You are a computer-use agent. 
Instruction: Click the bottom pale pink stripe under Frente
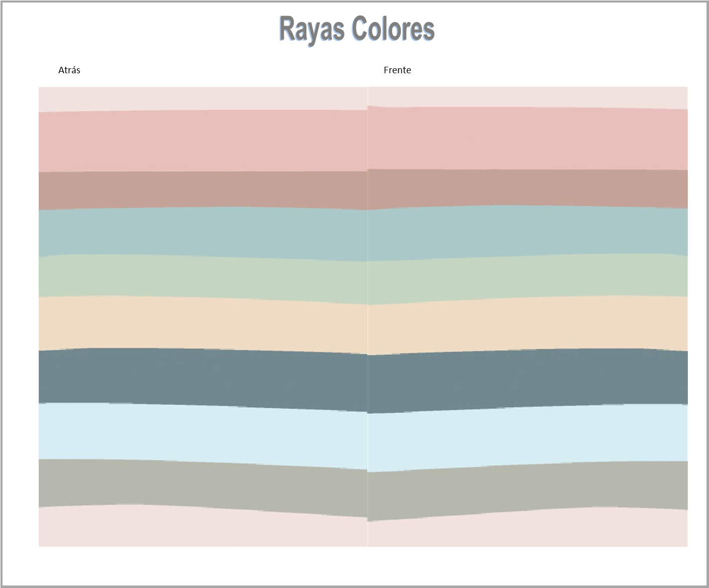527,529
